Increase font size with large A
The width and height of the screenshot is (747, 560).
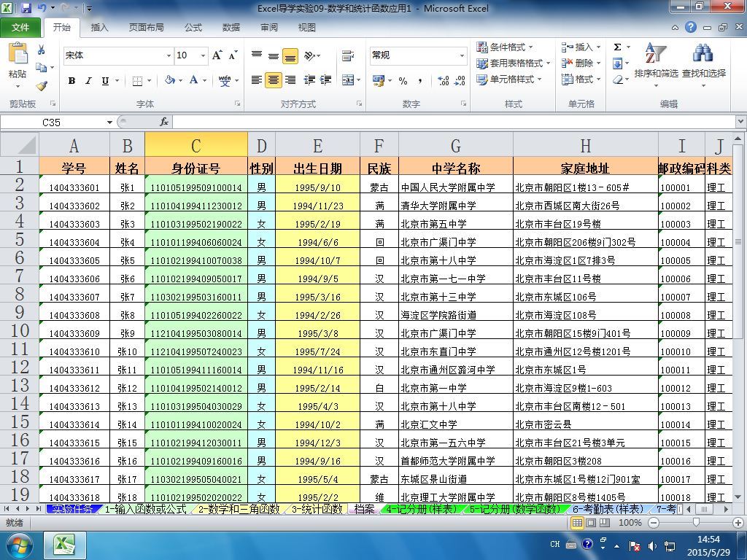tap(217, 55)
